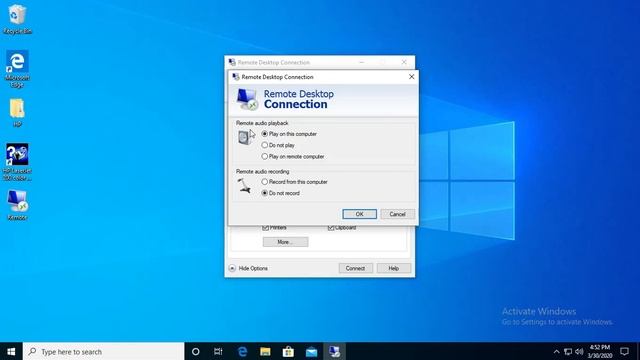Click Help in the Remote Desktop window
Screen dimensions: 640x360
[x=393, y=268]
